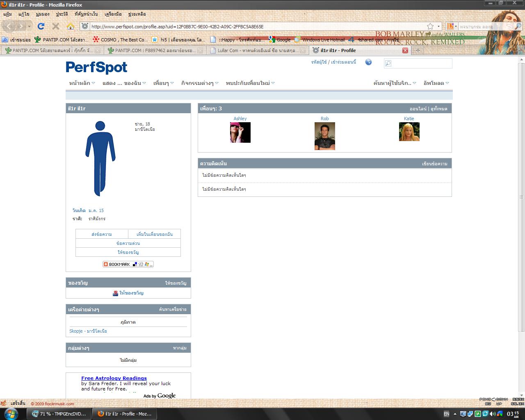Click the PerfSpot logo
Image resolution: width=525 pixels, height=420 pixels.
click(x=96, y=67)
